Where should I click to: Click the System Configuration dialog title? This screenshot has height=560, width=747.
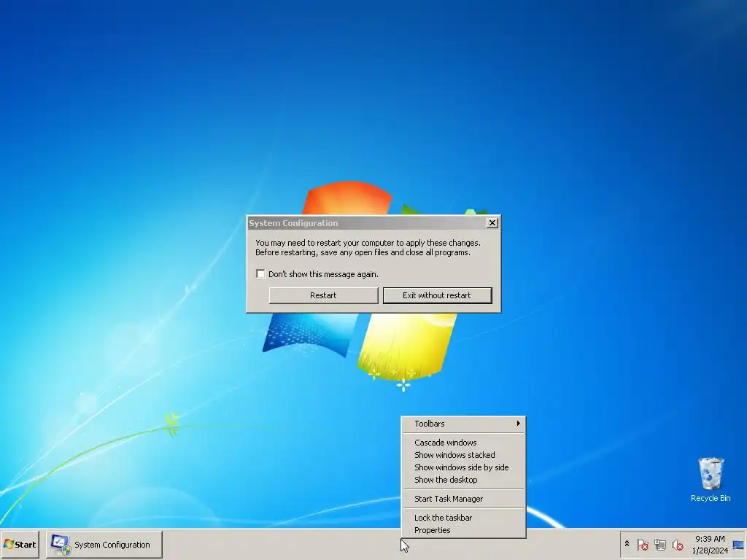293,223
